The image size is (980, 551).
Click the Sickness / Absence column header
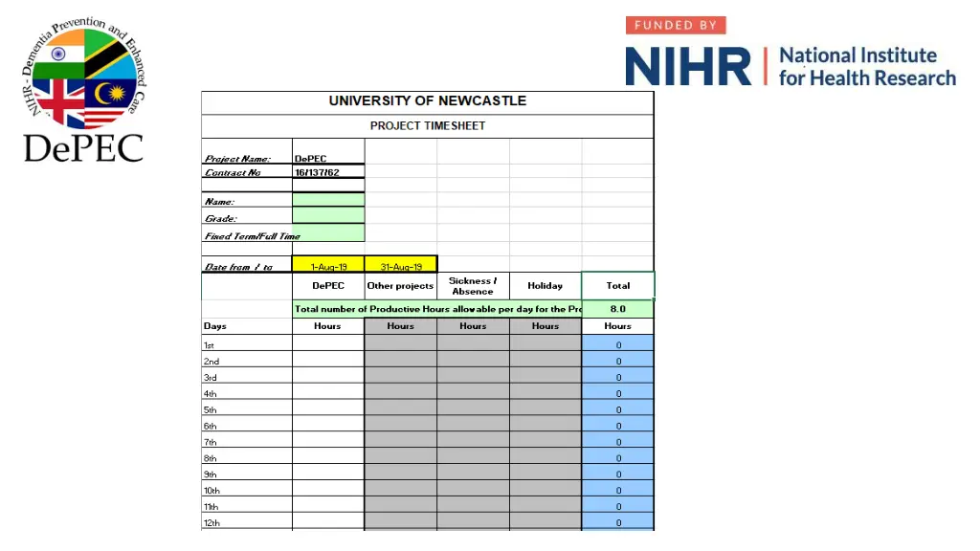[x=473, y=285]
